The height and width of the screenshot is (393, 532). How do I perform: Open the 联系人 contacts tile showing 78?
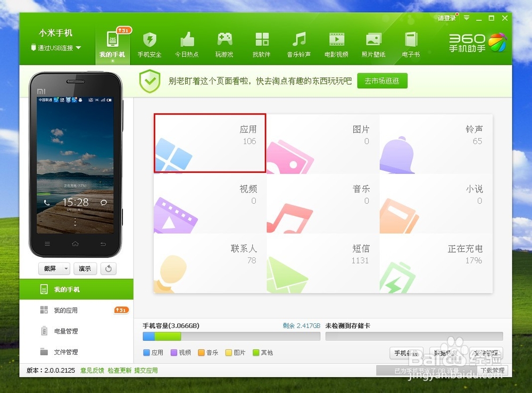[x=210, y=263]
